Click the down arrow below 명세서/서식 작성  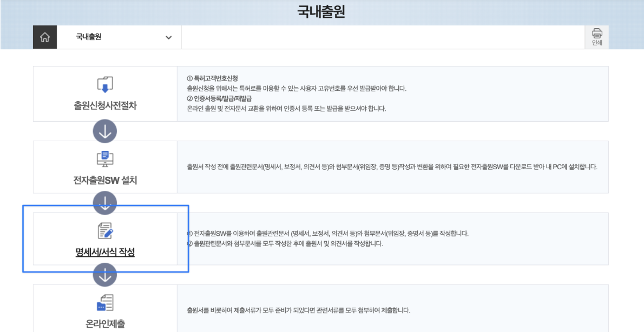[105, 275]
